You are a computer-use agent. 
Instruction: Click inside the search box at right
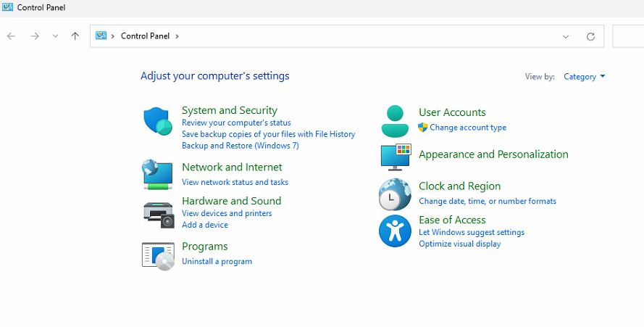pyautogui.click(x=628, y=36)
